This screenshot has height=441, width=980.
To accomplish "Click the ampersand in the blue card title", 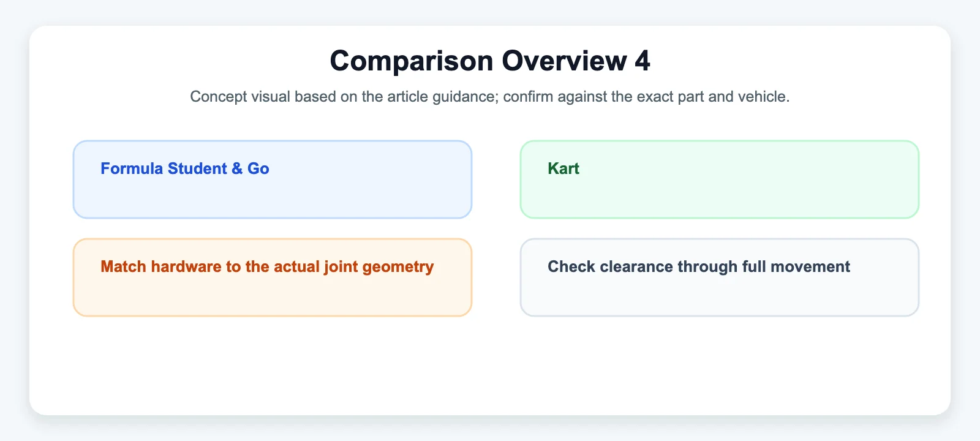I will pos(237,168).
